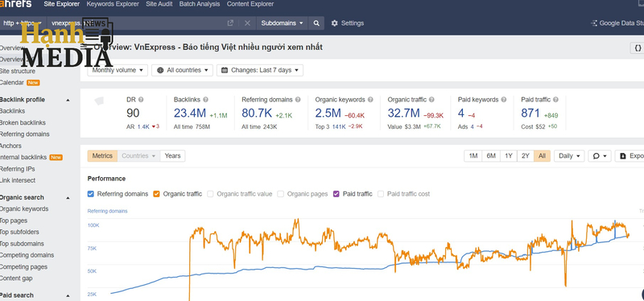Enable the Organic traffic value checkbox
This screenshot has height=301, width=644.
coord(210,194)
